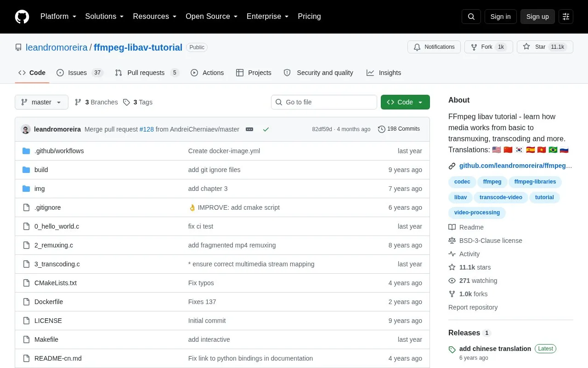Screen dimensions: 588x368
Task: Open the search magnifier icon
Action: click(x=471, y=17)
